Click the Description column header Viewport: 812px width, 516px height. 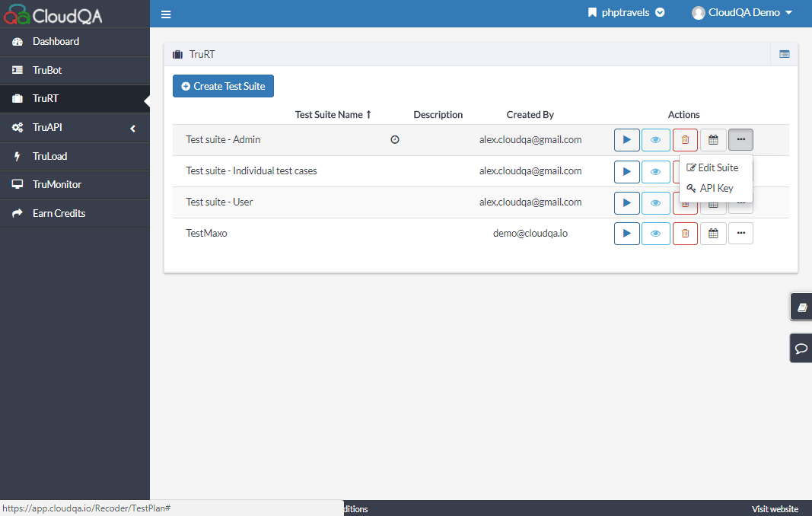pos(438,114)
